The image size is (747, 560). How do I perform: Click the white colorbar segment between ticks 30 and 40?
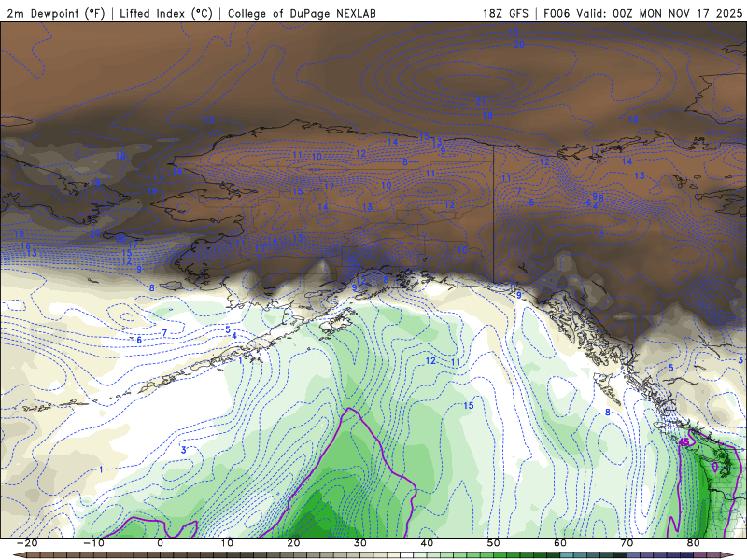click(x=406, y=555)
